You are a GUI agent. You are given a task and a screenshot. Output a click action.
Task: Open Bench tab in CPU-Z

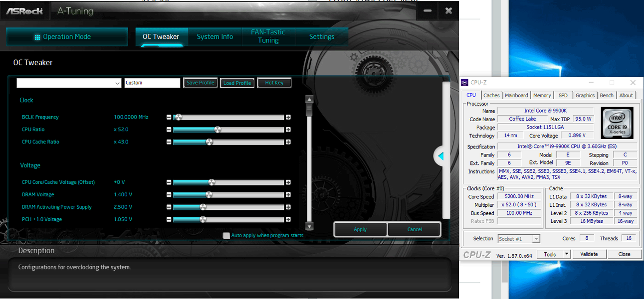(x=607, y=96)
